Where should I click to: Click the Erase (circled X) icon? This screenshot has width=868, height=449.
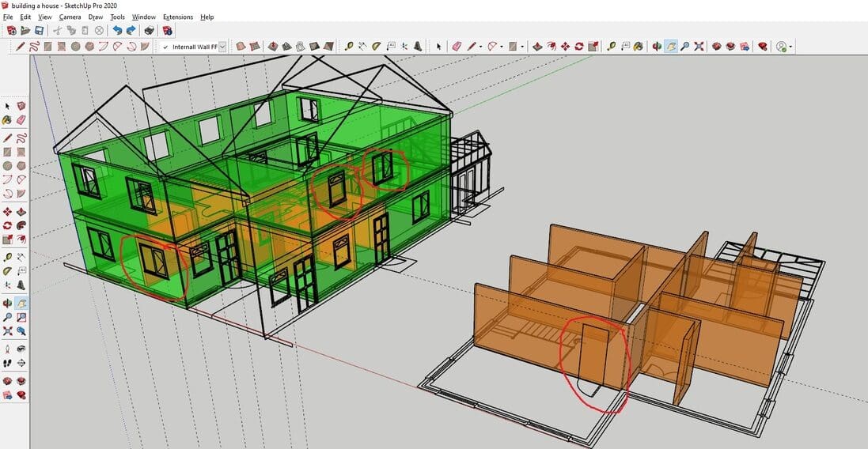point(99,30)
